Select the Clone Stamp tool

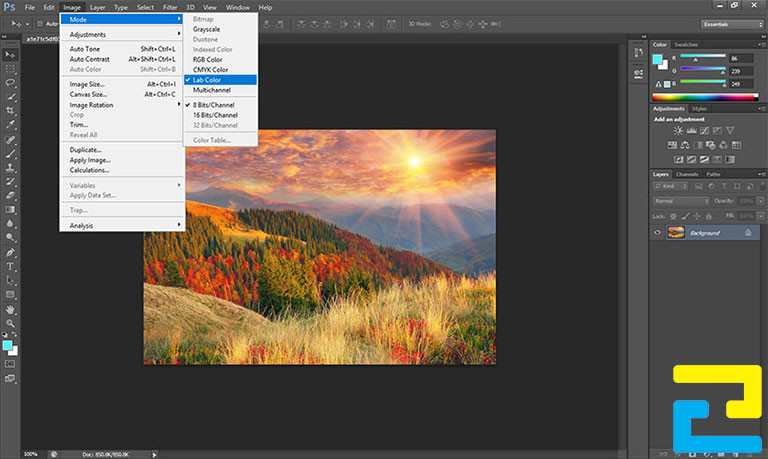(x=10, y=167)
